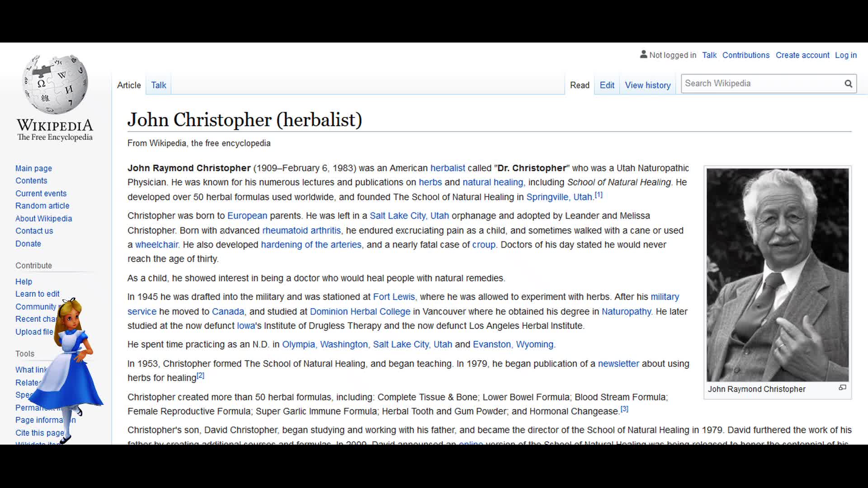
Task: Click the page title John Christopher (herbalist)
Action: click(x=245, y=120)
